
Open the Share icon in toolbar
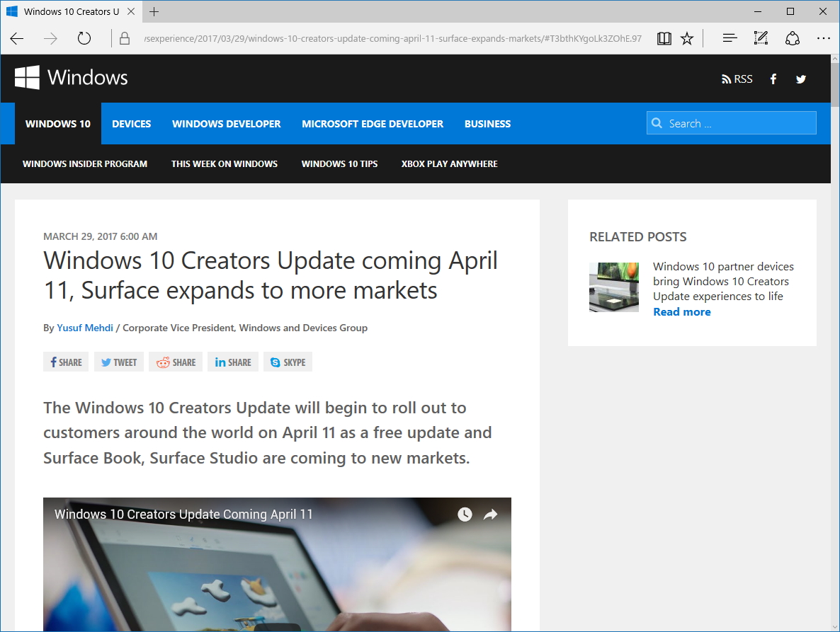click(x=793, y=38)
